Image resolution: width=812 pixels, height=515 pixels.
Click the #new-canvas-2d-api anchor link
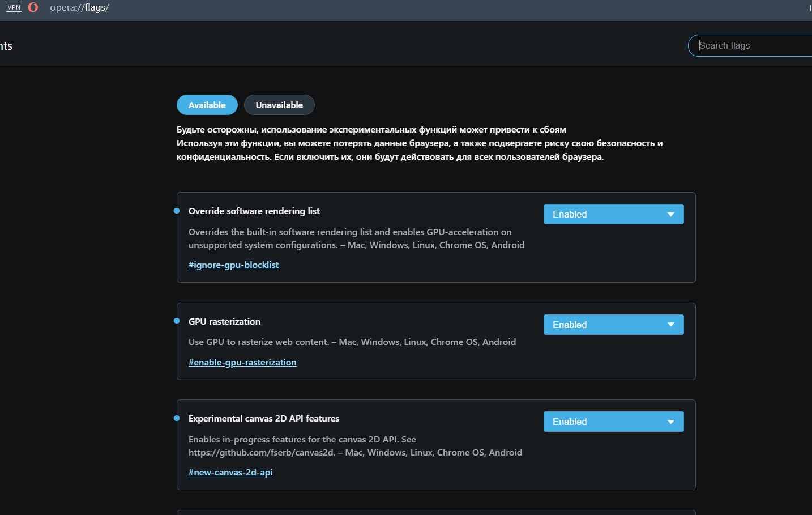tap(230, 472)
